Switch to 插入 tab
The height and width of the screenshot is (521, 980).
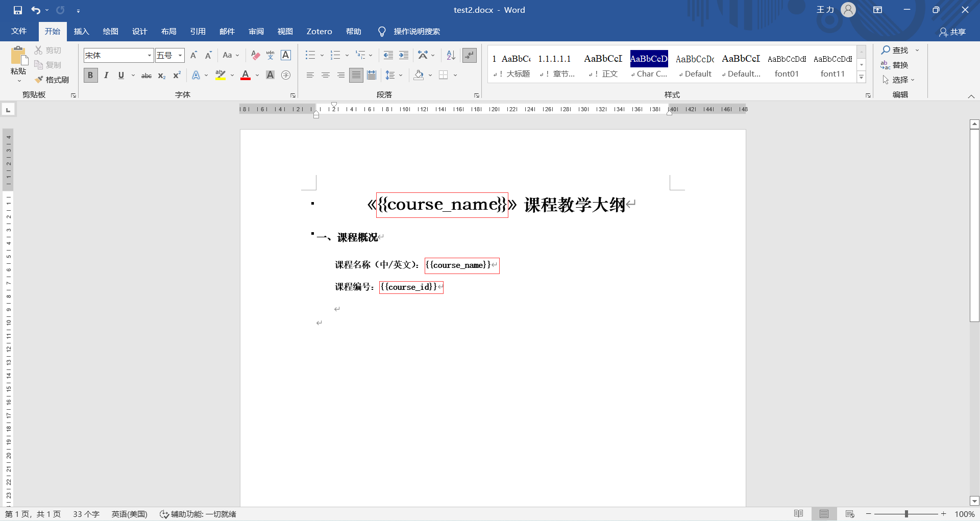pos(82,32)
